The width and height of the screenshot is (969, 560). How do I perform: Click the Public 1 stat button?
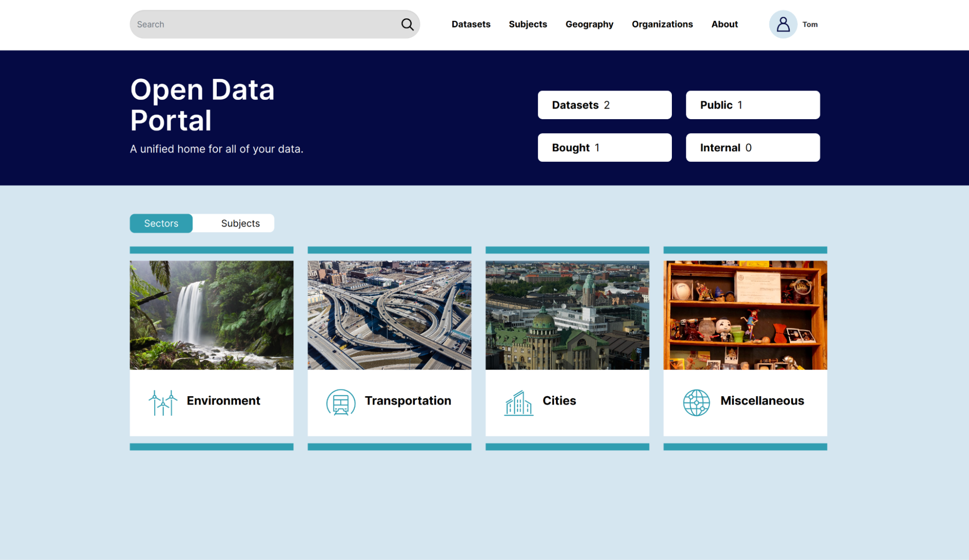coord(752,105)
